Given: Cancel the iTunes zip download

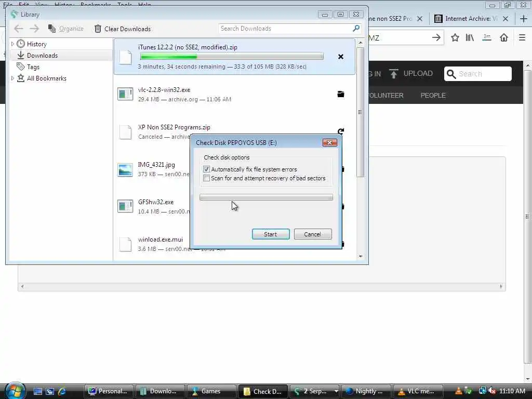Looking at the screenshot, I should (x=341, y=57).
